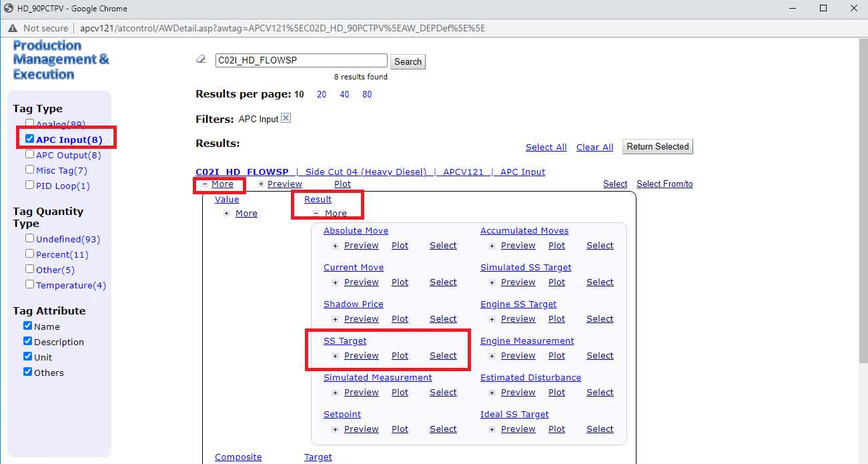868x464 pixels.
Task: Uncheck the APC Input tag type checkbox
Action: point(29,139)
